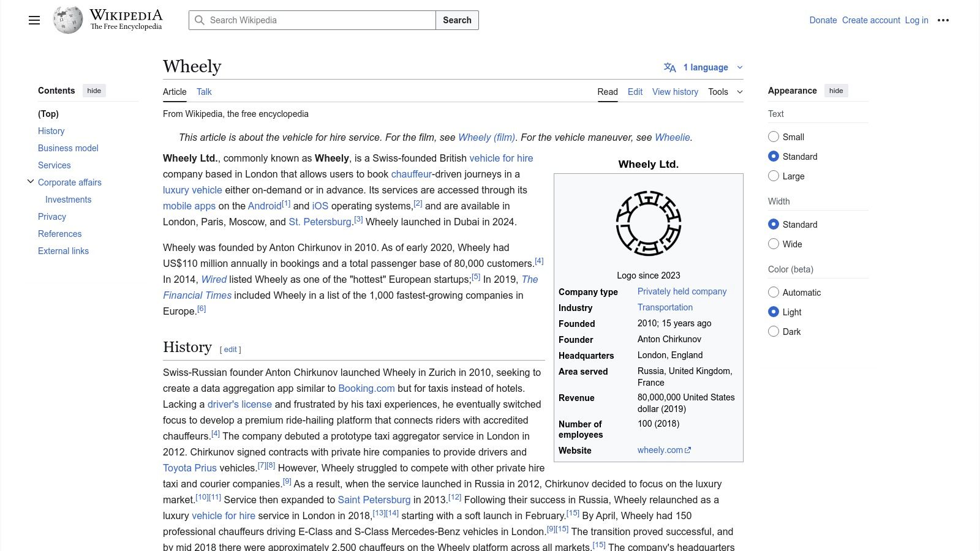
Task: Click the magnifying glass search icon
Action: point(200,20)
